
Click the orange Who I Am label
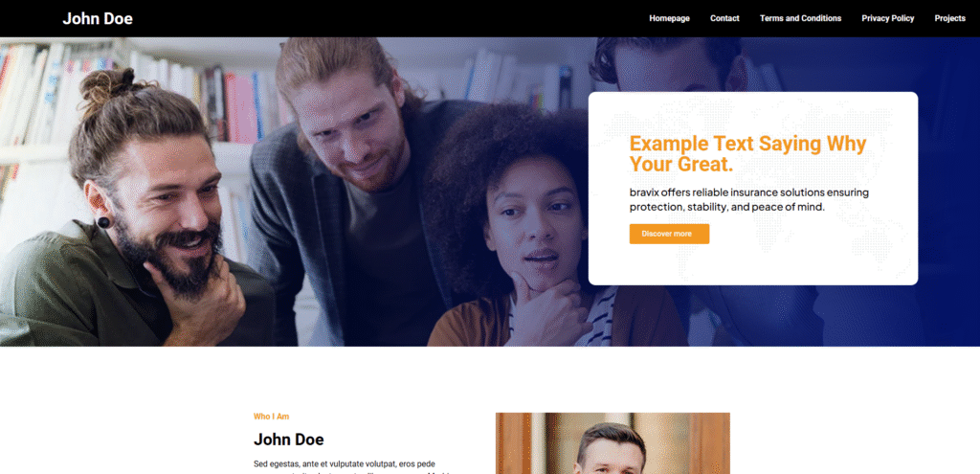(271, 417)
